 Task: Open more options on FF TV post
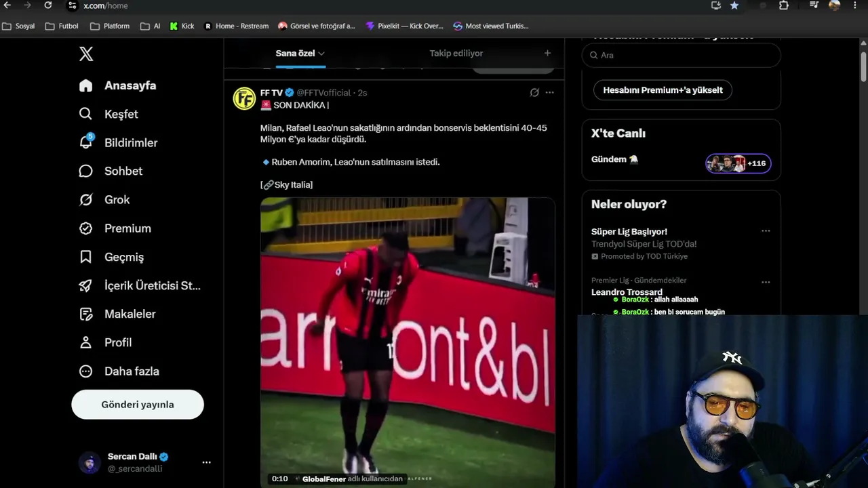(550, 92)
